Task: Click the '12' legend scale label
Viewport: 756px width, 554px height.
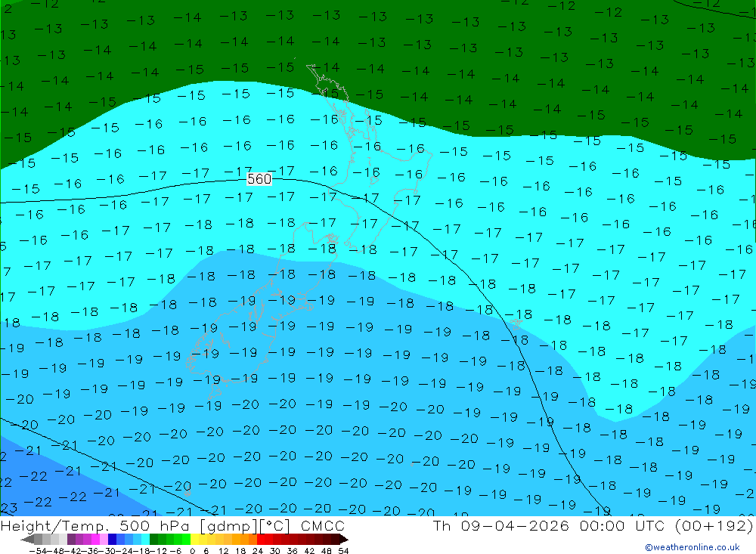Action: point(223,551)
